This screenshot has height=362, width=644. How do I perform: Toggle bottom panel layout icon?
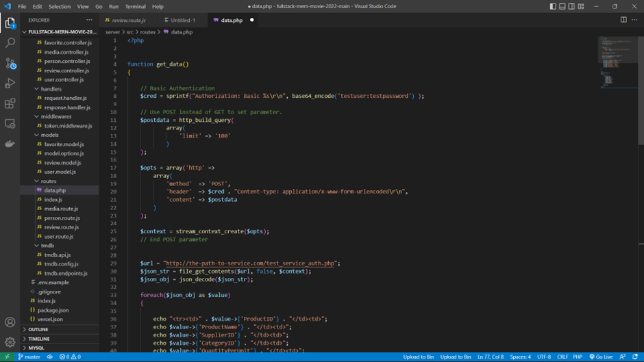(562, 6)
